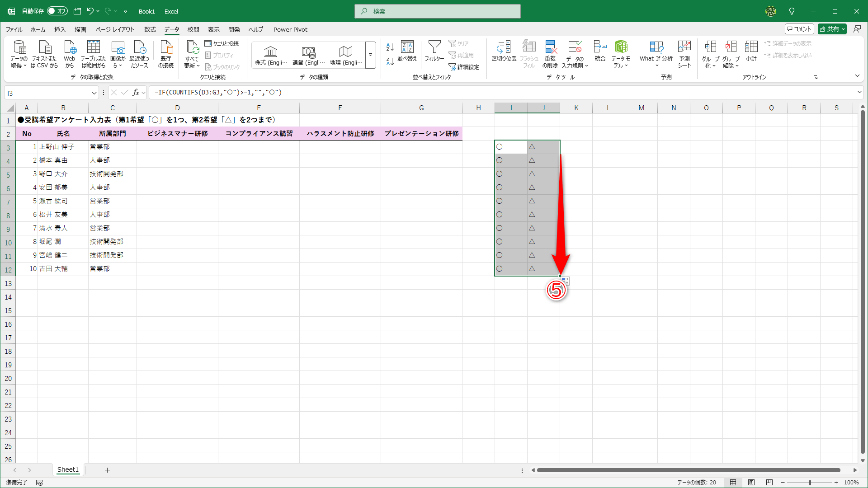This screenshot has height=488, width=868.
Task: Expand the Name Box dropdown
Action: 94,93
